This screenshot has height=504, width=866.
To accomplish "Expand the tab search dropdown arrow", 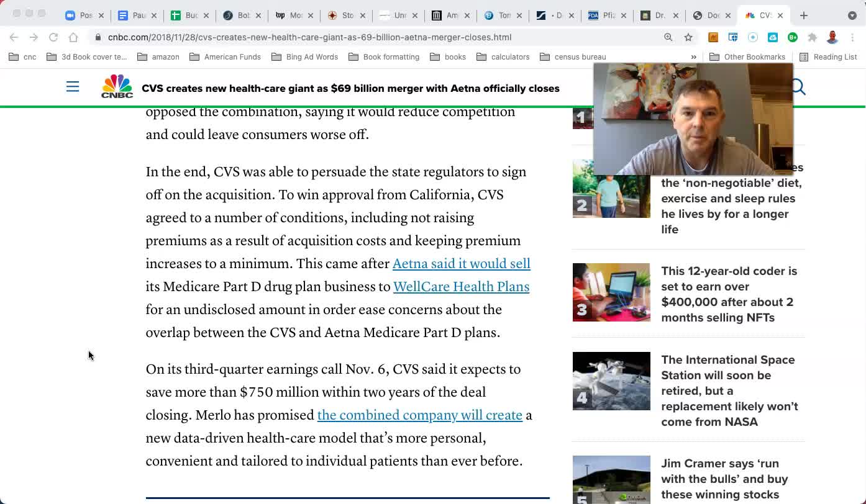I will (x=852, y=16).
